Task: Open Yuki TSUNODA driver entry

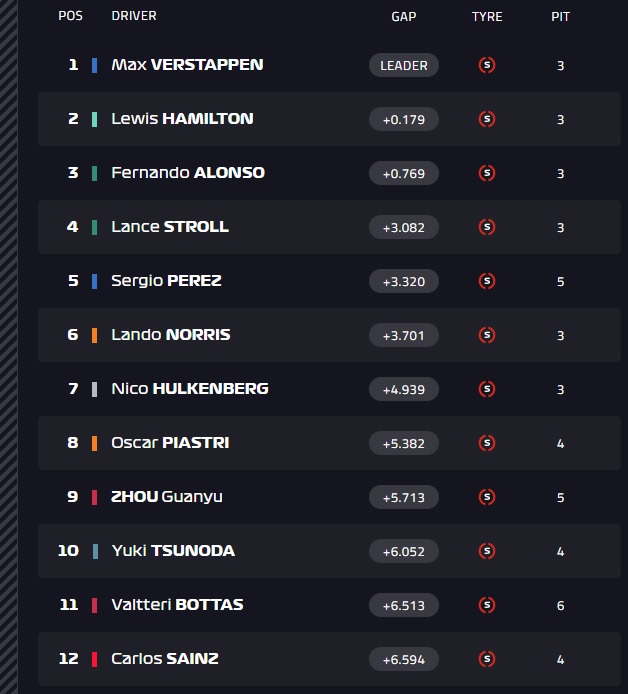Action: [x=173, y=551]
